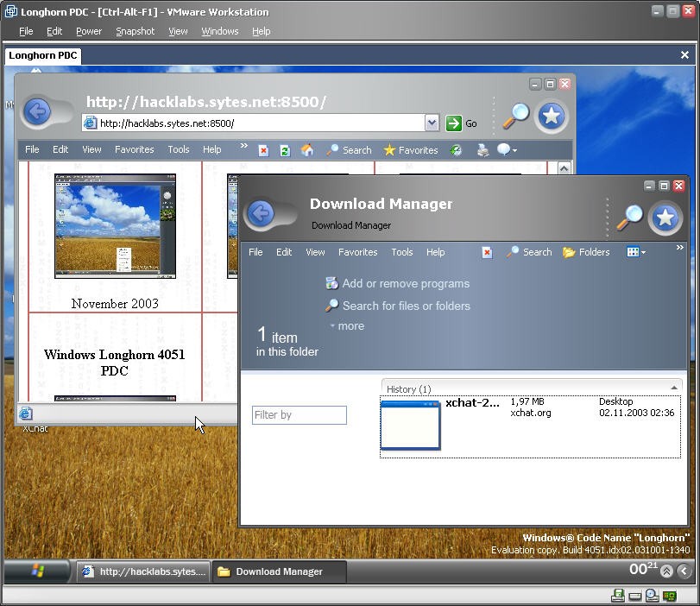Expand the 'more' tasks list
The width and height of the screenshot is (700, 606).
pyautogui.click(x=346, y=326)
